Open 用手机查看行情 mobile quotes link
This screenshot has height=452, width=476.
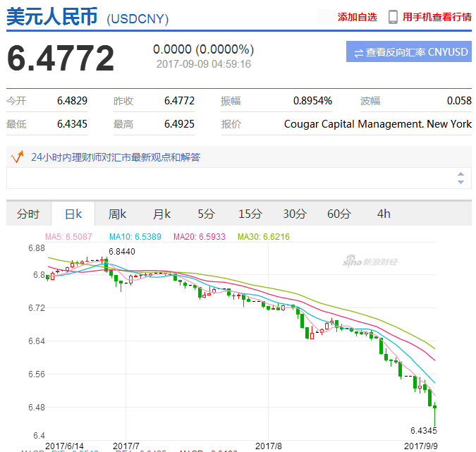click(x=437, y=17)
